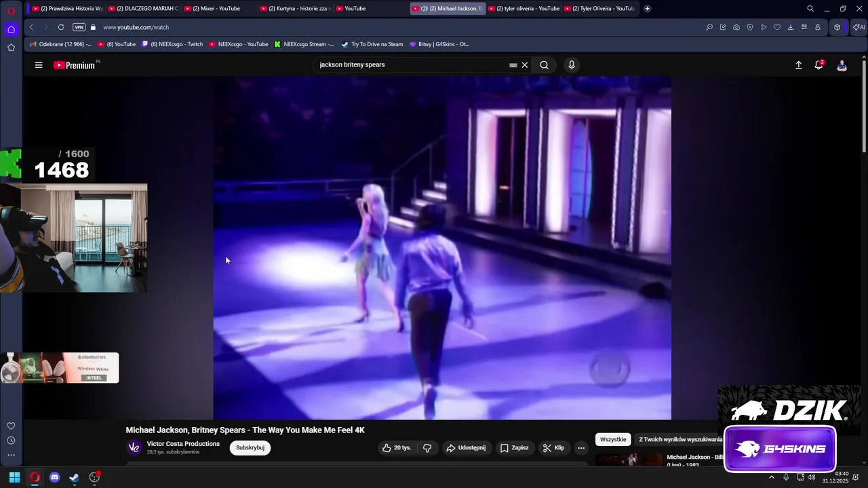This screenshot has height=488, width=868.
Task: Click the Subskrybuj button
Action: click(250, 448)
